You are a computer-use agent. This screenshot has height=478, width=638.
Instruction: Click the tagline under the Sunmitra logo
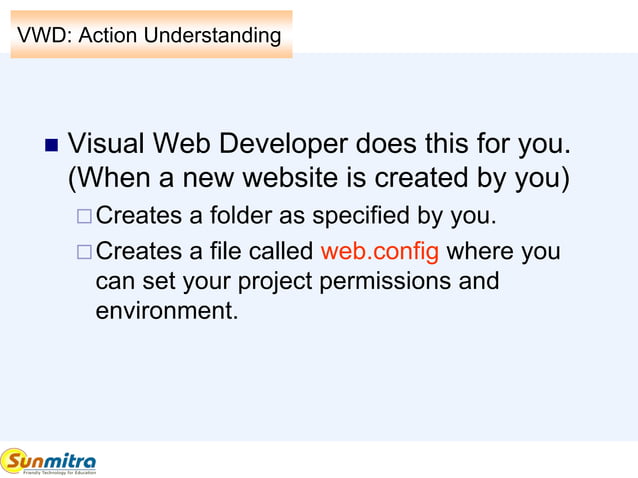[x=59, y=472]
